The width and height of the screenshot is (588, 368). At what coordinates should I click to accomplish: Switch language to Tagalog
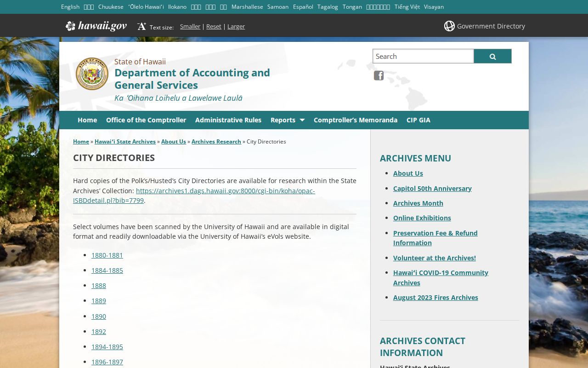pos(328,7)
